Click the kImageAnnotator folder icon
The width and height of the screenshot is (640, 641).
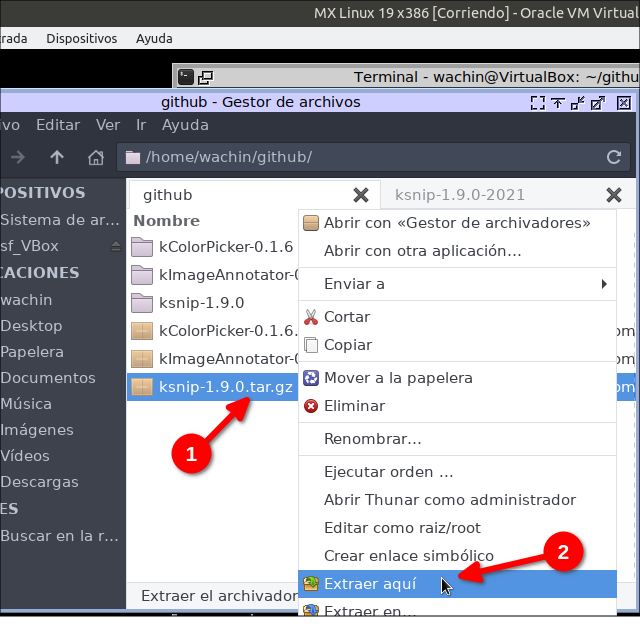(142, 275)
